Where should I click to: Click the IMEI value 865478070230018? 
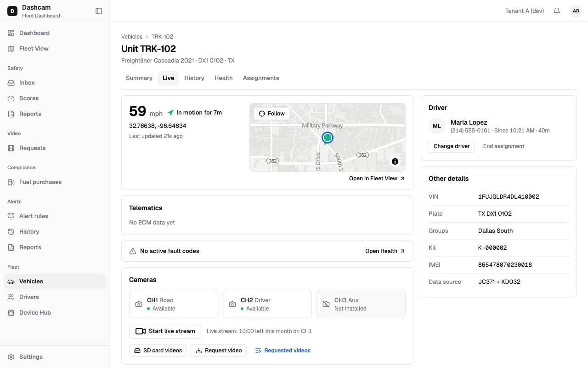tap(505, 265)
